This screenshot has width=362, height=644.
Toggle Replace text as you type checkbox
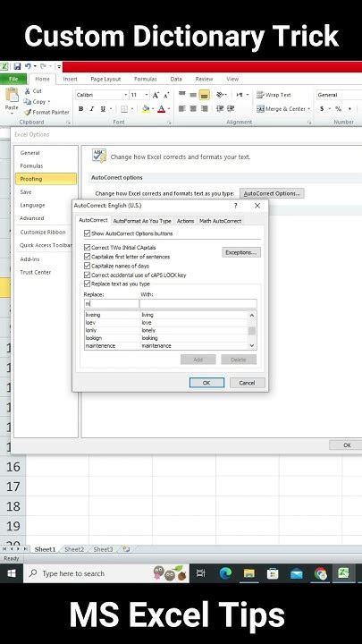click(x=87, y=284)
